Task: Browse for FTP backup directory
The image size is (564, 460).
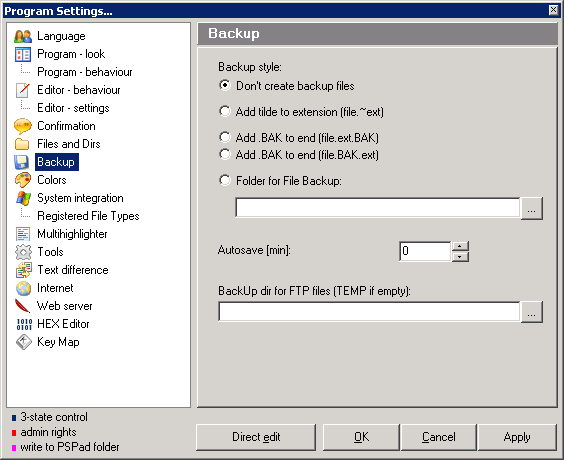Action: 532,312
